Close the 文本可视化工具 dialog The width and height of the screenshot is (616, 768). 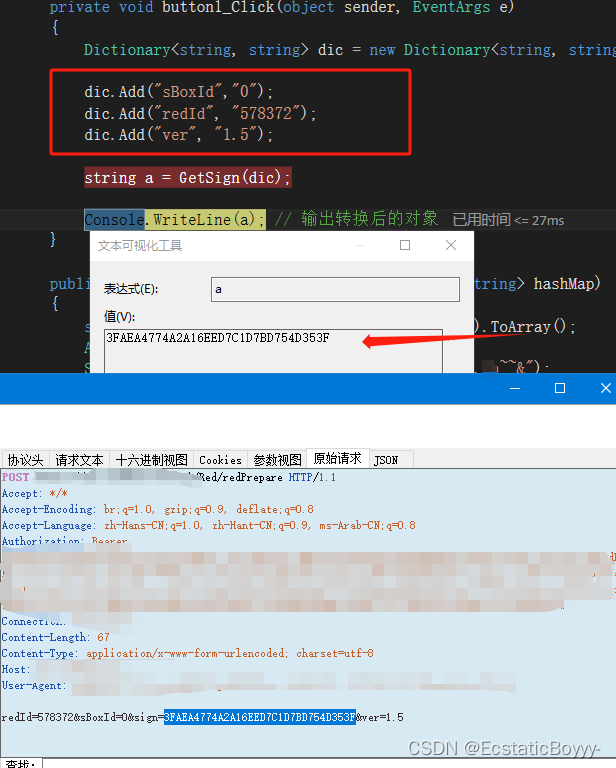point(451,245)
